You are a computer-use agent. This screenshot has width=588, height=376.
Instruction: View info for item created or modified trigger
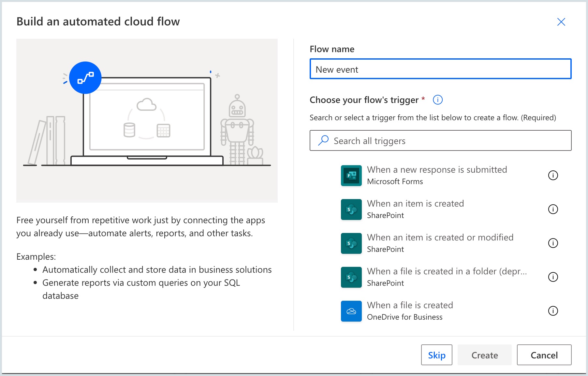pos(553,243)
